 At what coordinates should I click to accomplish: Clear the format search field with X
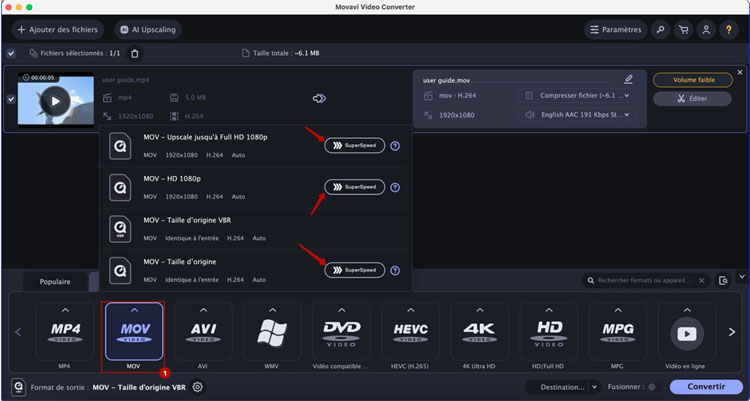pyautogui.click(x=702, y=280)
